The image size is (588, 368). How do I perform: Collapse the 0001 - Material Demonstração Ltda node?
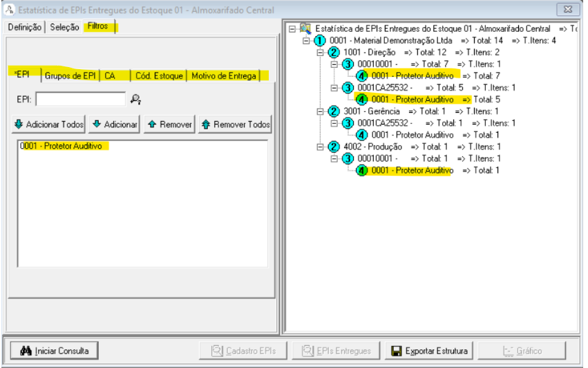tap(307, 41)
